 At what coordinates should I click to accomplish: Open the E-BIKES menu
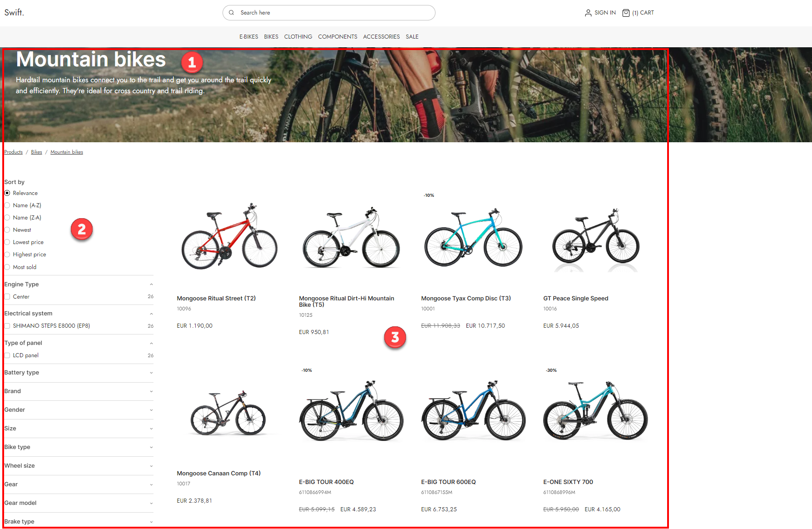tap(249, 37)
